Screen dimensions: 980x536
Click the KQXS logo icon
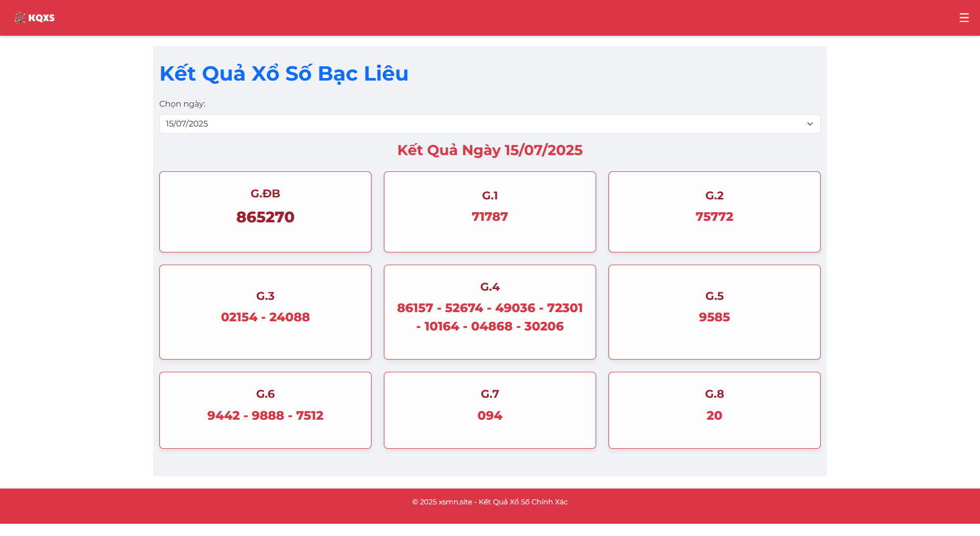coord(20,18)
